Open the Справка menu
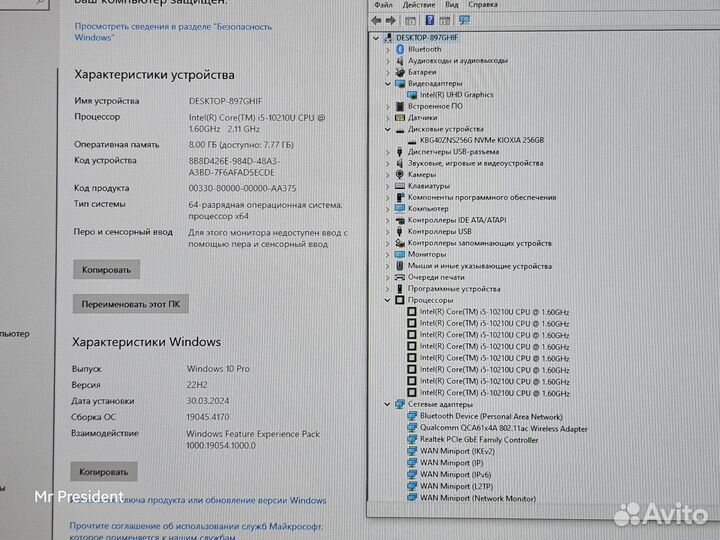This screenshot has width=720, height=540. point(483,5)
